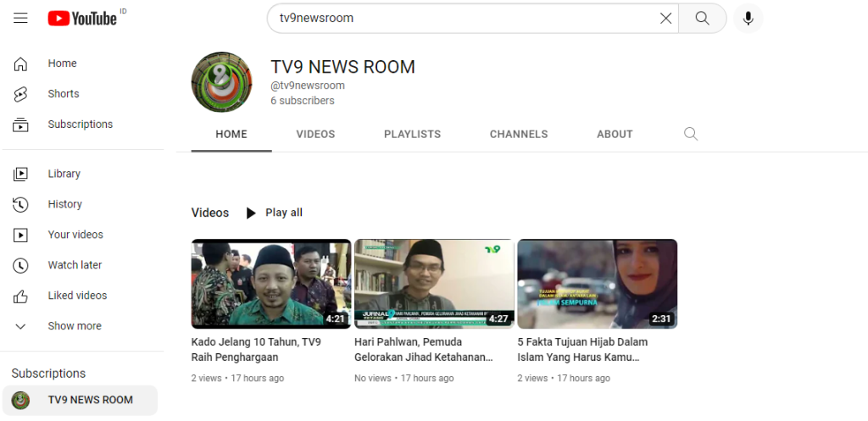Search within channel using magnifier icon
The height and width of the screenshot is (421, 868).
[690, 134]
